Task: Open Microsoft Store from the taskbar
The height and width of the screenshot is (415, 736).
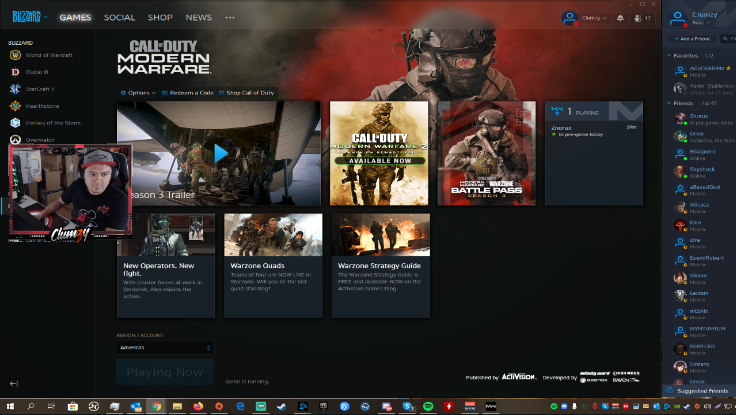Action: [72, 406]
